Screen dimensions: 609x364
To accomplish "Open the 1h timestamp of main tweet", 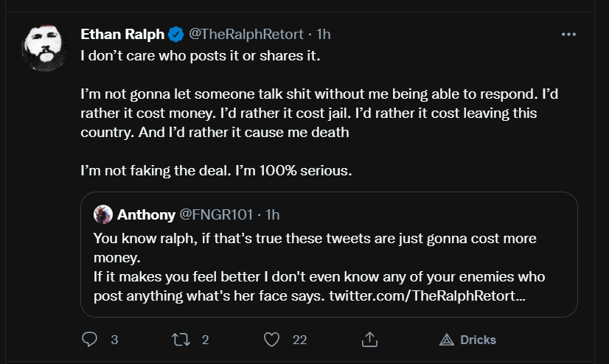I will click(323, 34).
